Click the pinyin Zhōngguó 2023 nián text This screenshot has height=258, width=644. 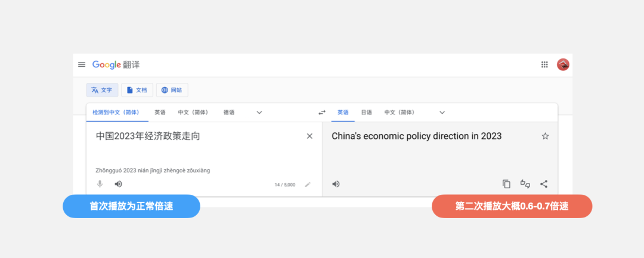click(153, 170)
